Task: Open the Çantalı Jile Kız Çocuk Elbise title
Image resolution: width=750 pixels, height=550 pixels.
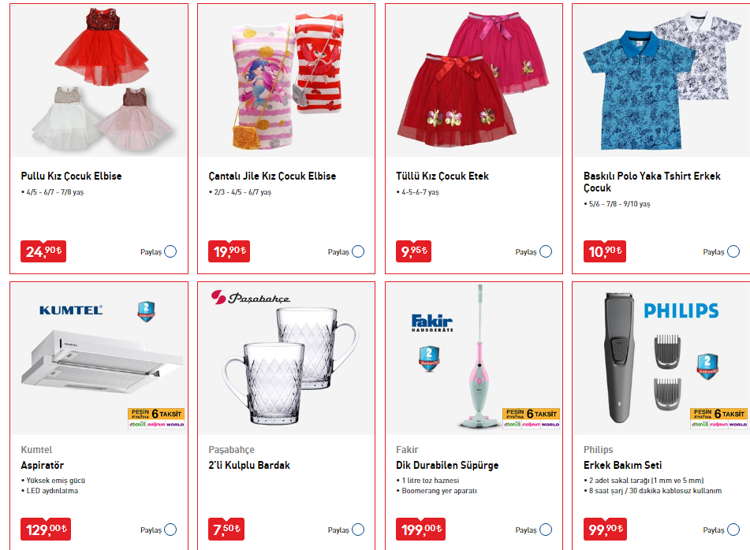Action: coord(272,176)
